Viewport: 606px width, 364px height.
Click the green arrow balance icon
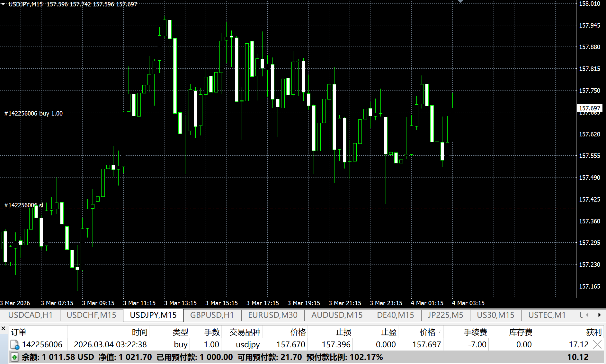click(x=14, y=357)
